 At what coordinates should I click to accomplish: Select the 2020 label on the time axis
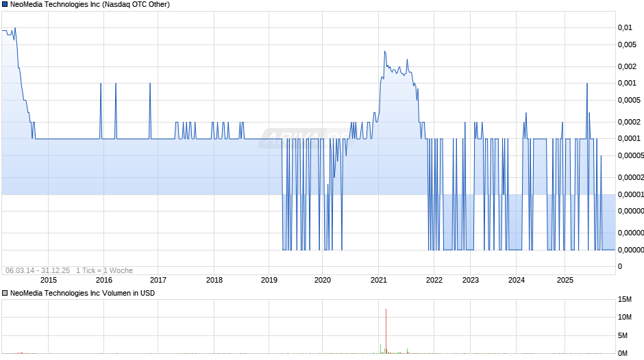pos(323,280)
